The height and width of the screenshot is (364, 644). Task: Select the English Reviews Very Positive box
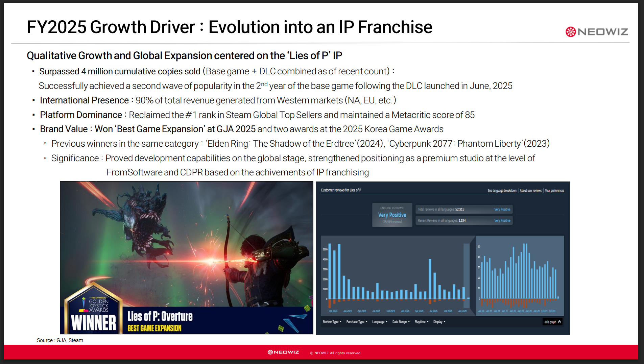pos(392,215)
